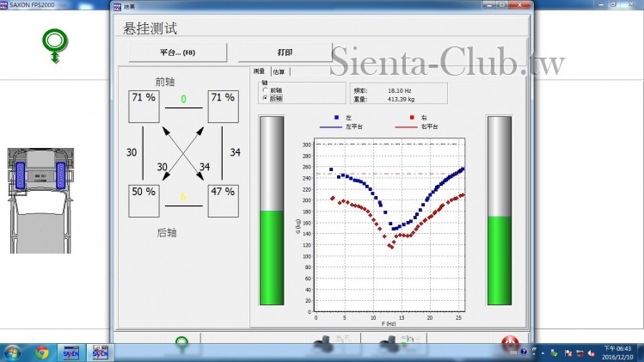
Task: Launch Google Chrome from the taskbar
Action: click(42, 353)
